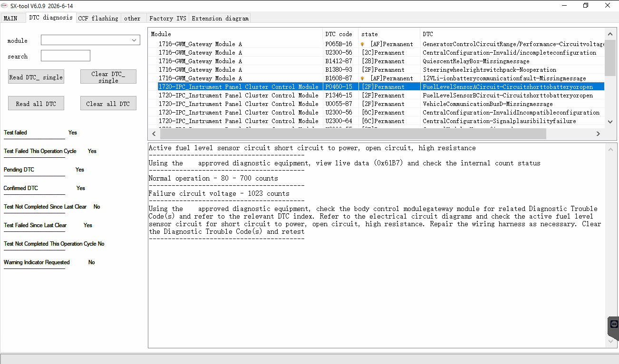Open the CCF flashing tab

[98, 18]
